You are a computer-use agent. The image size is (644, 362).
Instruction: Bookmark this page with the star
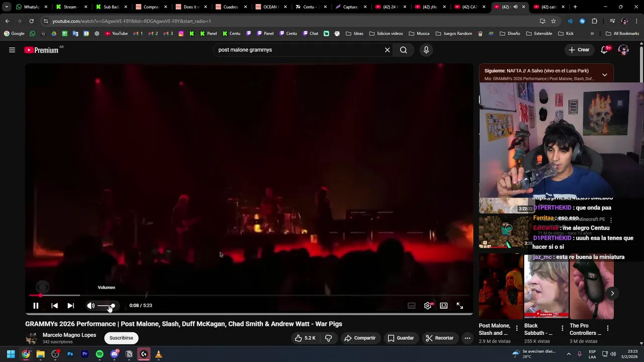tap(553, 21)
